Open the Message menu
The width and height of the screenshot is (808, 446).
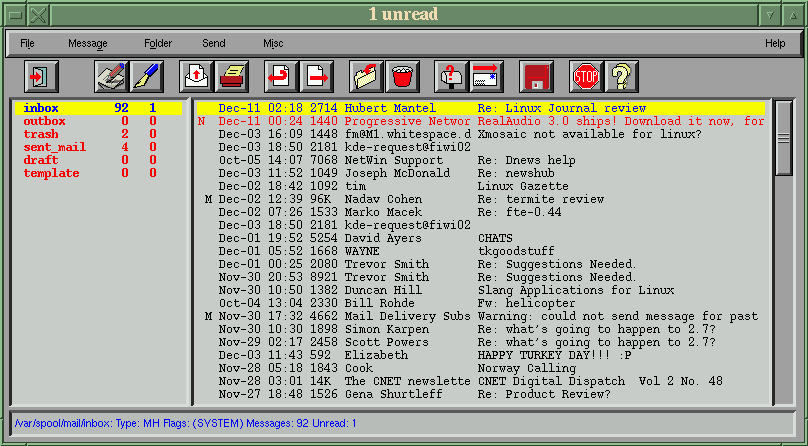87,43
